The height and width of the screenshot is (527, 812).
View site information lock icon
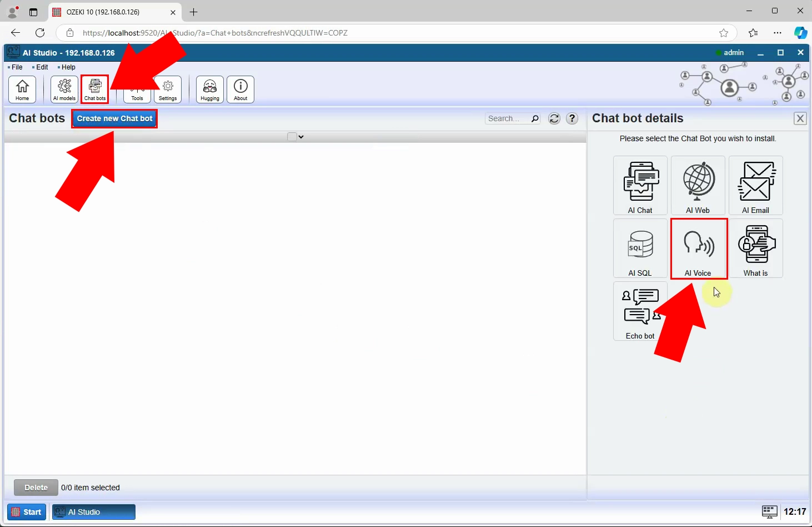(70, 33)
